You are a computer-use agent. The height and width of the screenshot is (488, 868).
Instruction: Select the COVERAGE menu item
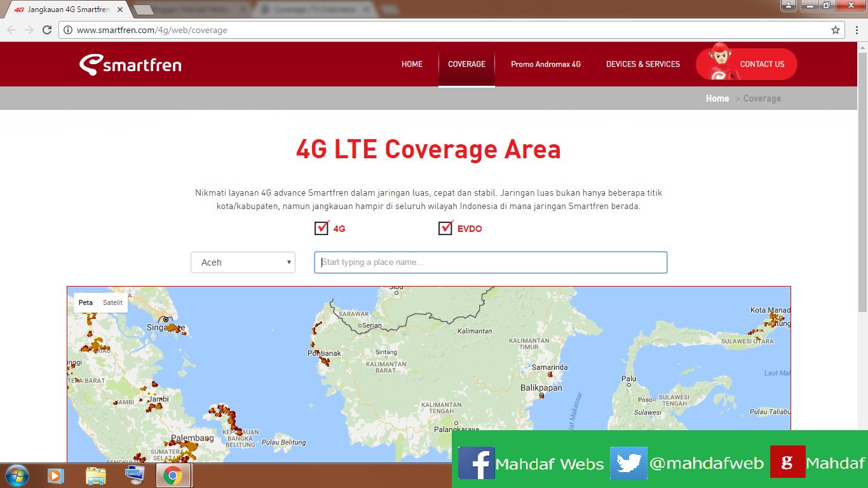click(x=466, y=64)
